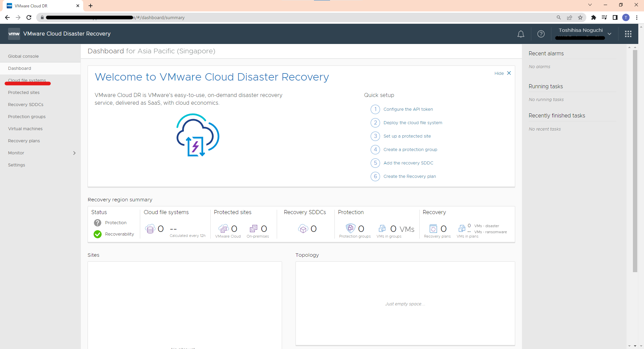Image resolution: width=644 pixels, height=349 pixels.
Task: Close the welcome panel X
Action: (509, 73)
